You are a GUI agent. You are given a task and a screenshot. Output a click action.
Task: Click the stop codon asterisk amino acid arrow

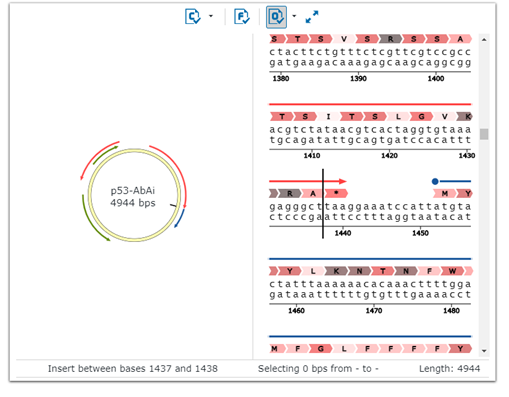(x=336, y=193)
